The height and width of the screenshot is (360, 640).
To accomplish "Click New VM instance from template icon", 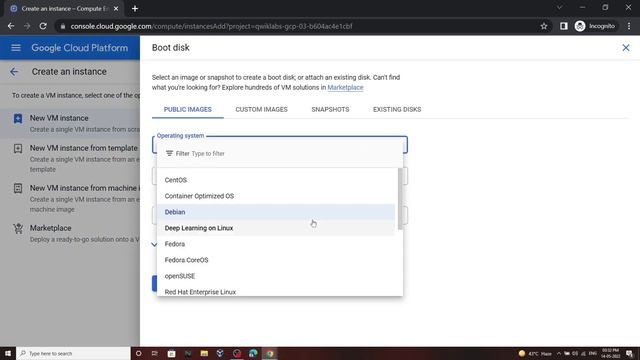I will coord(18,148).
